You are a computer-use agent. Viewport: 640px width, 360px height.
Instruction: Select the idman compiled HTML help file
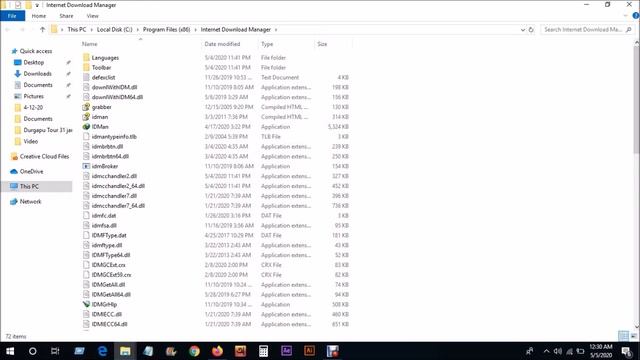[x=100, y=117]
